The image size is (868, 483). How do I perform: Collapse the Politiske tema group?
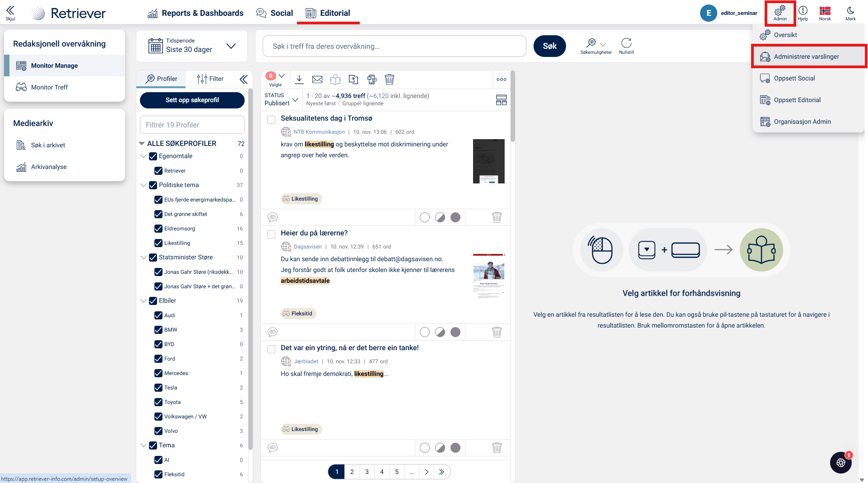(x=144, y=185)
